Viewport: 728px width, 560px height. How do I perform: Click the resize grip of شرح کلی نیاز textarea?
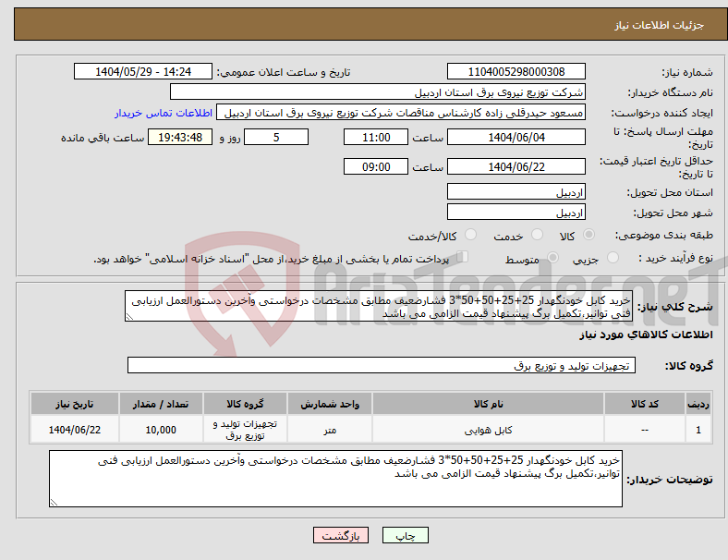pos(129,317)
